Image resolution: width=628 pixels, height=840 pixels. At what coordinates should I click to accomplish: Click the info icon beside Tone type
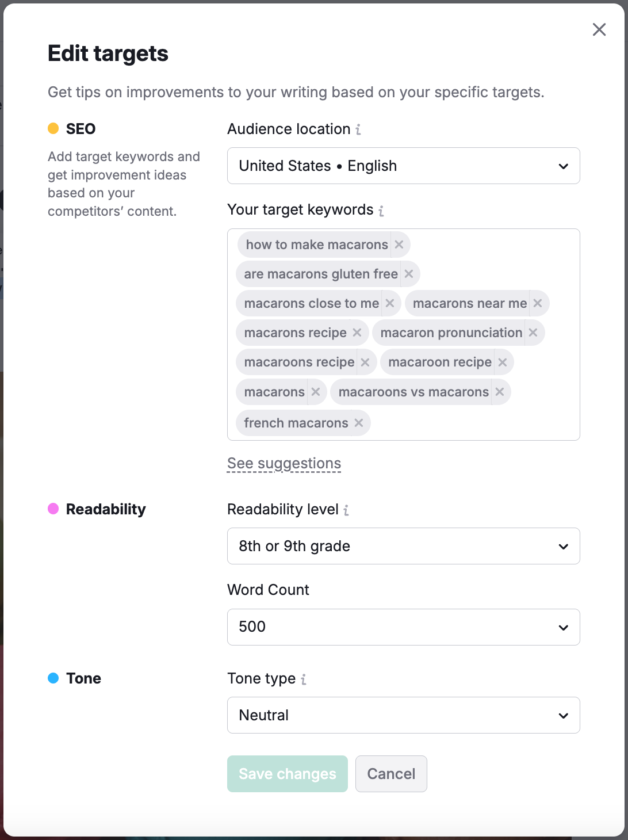tap(304, 679)
